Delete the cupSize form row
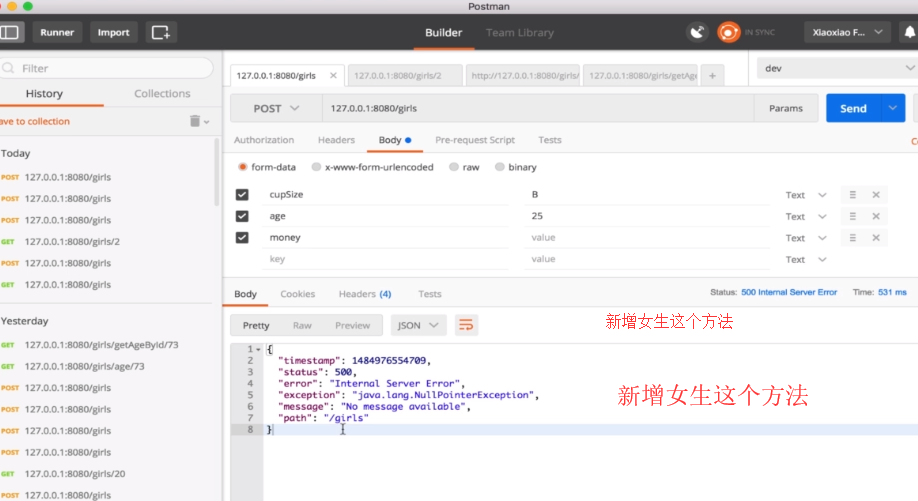The image size is (918, 501). tap(876, 195)
